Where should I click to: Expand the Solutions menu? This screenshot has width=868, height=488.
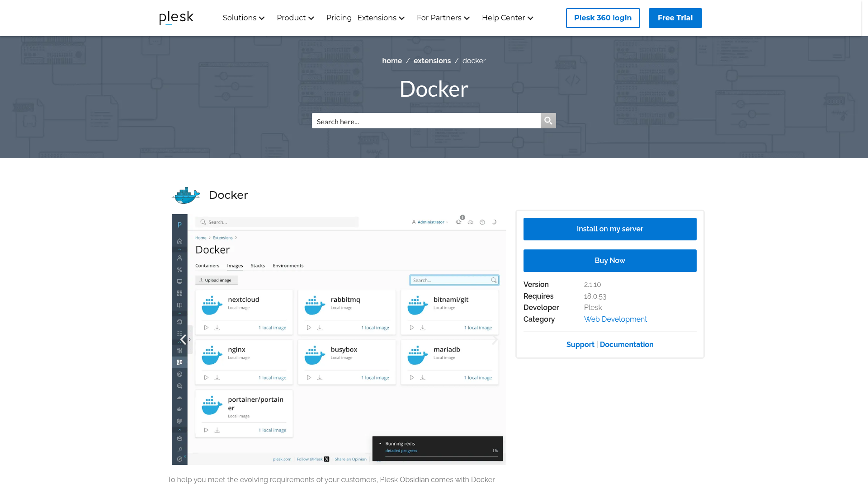[x=244, y=18]
